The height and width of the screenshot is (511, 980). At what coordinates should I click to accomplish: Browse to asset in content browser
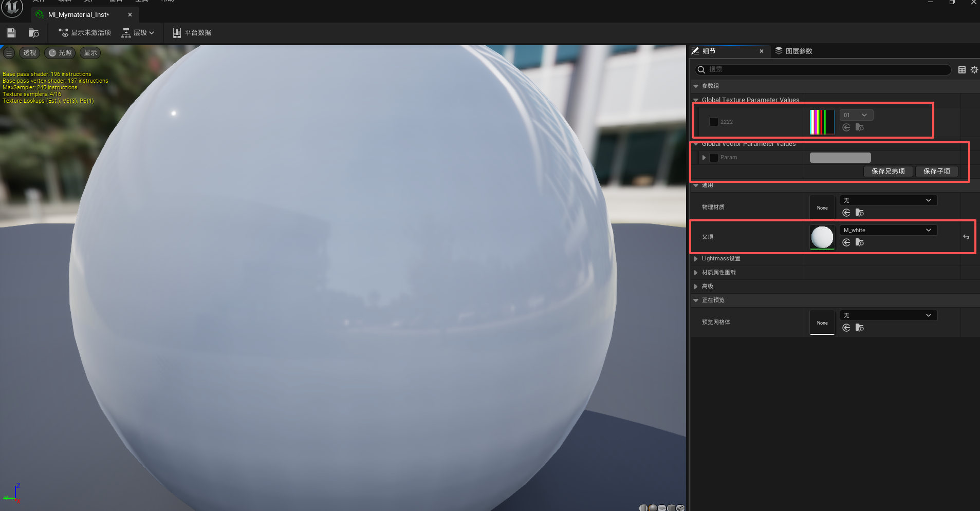coord(34,33)
